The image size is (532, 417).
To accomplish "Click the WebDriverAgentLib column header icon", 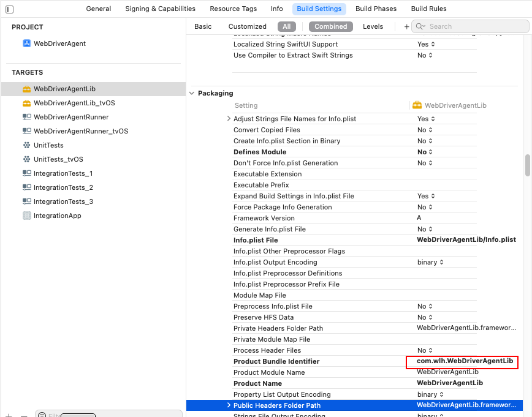I will 417,105.
